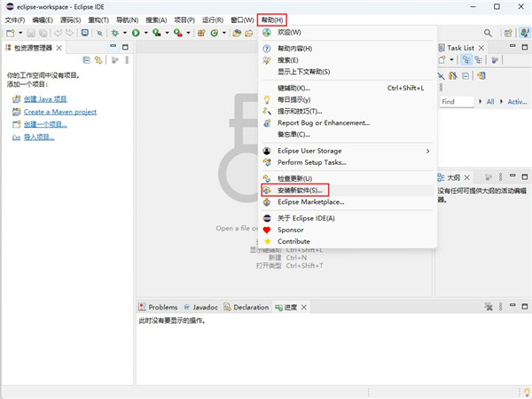Screen dimensions: 532x399
Task: Click the 创建 Java 项目 link
Action: 45,99
